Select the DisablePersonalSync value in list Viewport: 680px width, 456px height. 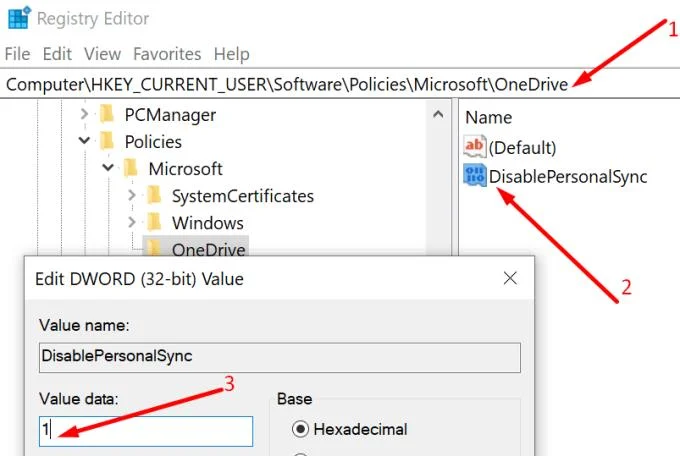568,177
